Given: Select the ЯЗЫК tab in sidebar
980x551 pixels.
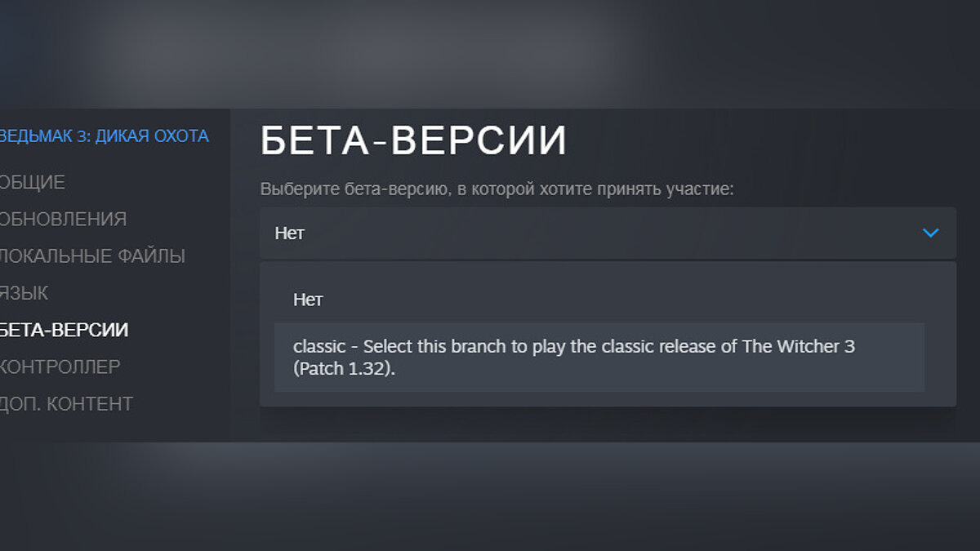Looking at the screenshot, I should click(x=24, y=292).
